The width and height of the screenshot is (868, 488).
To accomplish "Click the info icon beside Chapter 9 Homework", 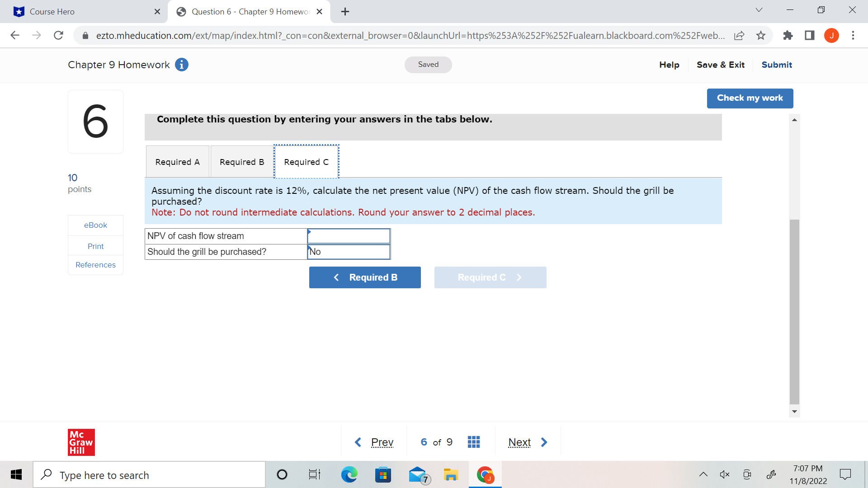I will [181, 65].
